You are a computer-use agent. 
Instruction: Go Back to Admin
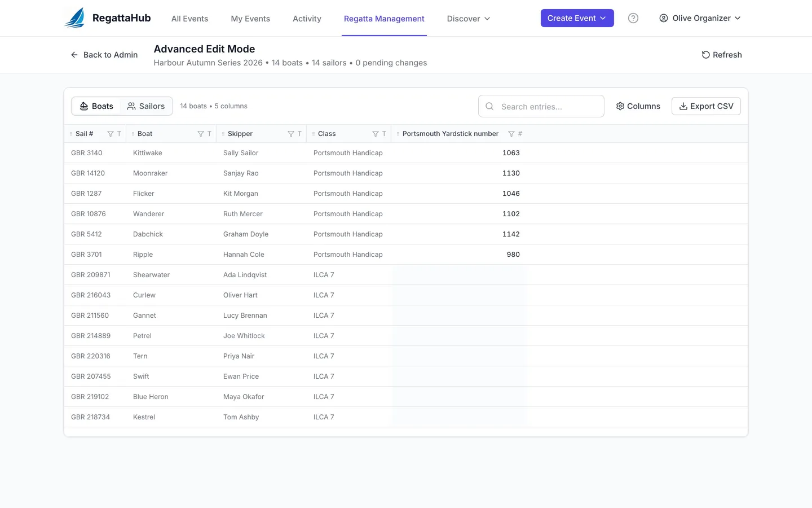(x=104, y=55)
